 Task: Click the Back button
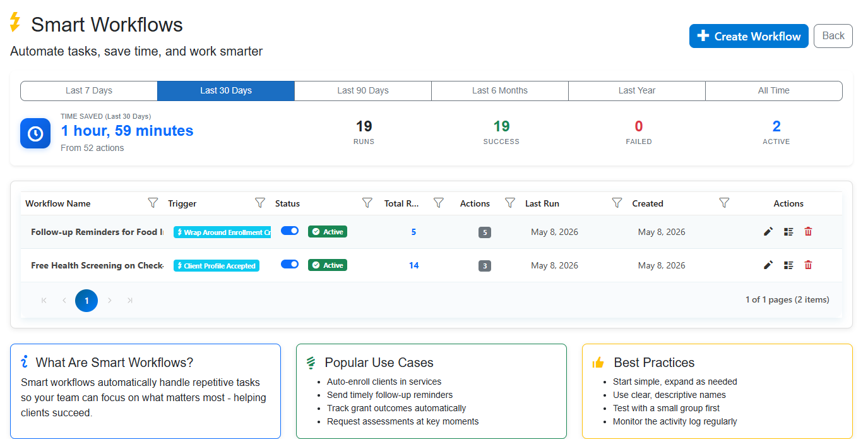pos(833,36)
